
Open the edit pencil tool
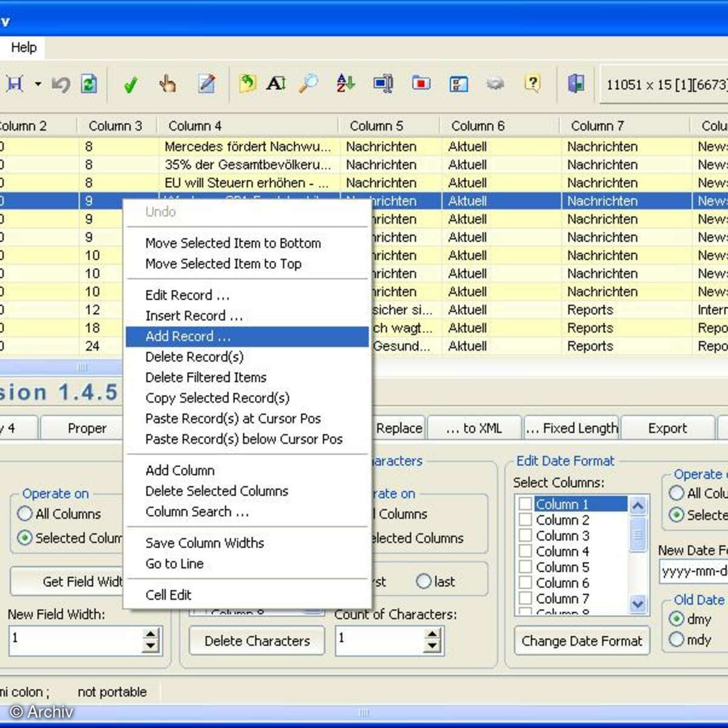(207, 84)
